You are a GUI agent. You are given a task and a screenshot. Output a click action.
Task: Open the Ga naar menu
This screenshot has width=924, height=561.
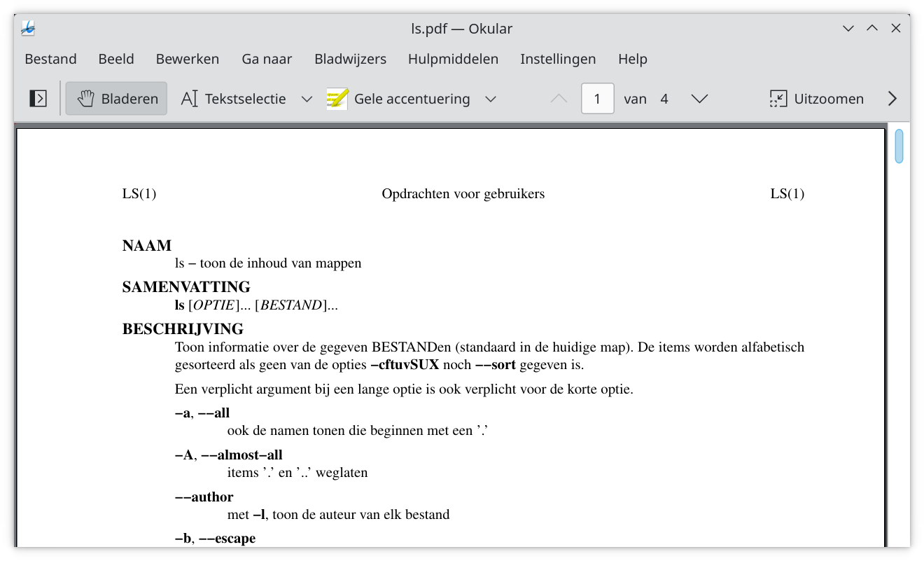pyautogui.click(x=267, y=59)
